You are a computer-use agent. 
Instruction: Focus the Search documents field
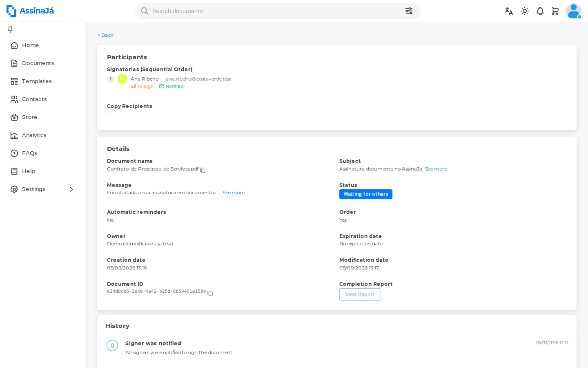[278, 11]
